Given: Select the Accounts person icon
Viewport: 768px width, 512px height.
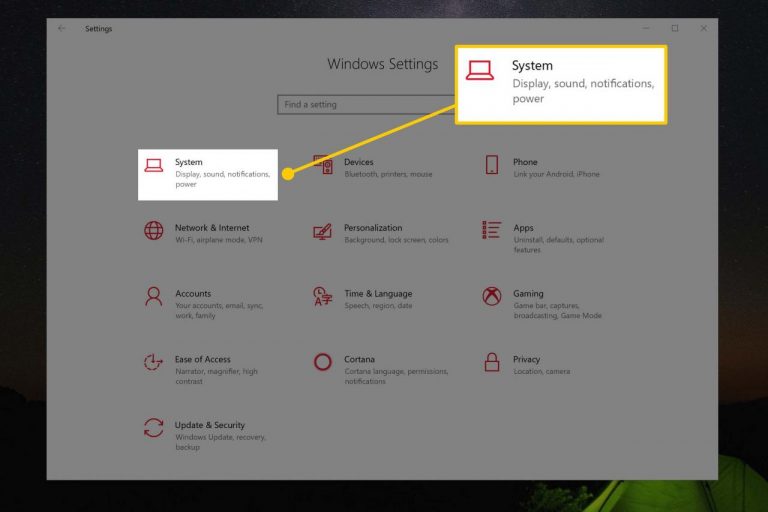Looking at the screenshot, I should (154, 296).
